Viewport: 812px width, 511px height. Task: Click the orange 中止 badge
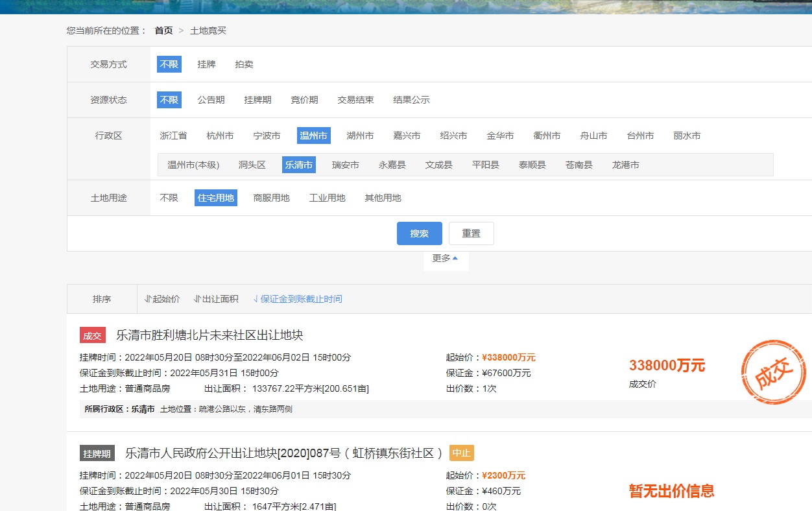tap(461, 453)
